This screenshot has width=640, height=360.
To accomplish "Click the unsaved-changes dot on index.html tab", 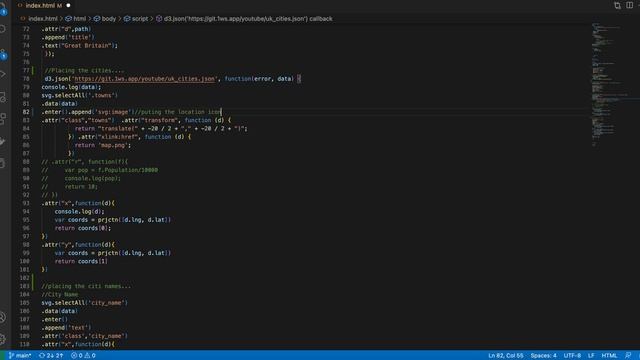I will [68, 5].
